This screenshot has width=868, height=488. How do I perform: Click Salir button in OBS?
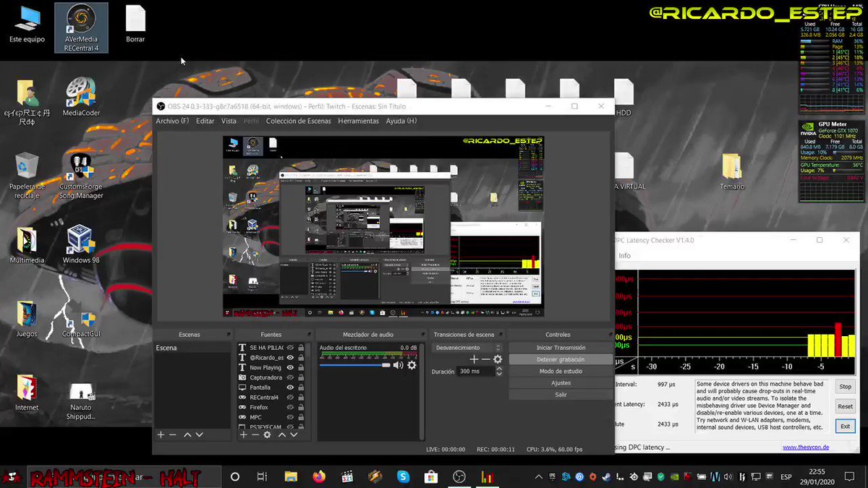coord(561,395)
